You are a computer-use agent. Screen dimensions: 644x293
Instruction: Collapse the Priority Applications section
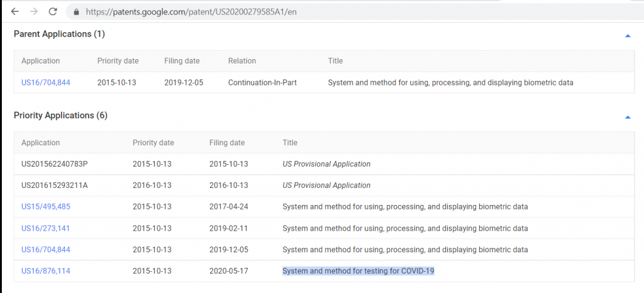(x=628, y=118)
